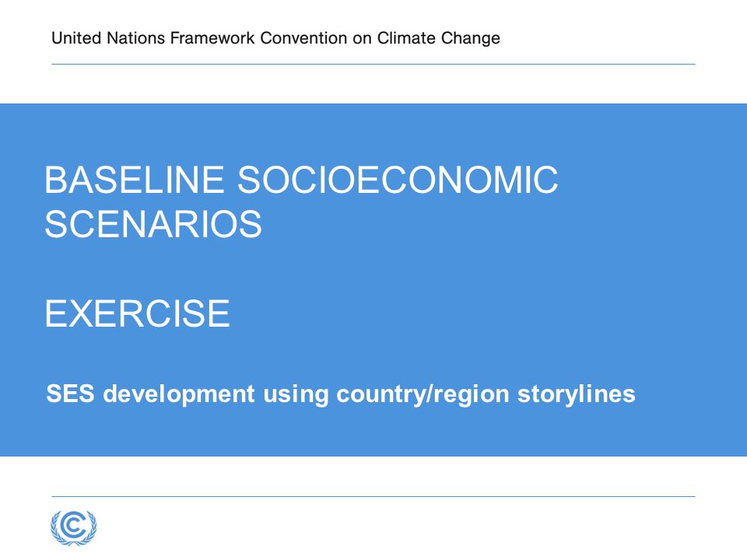This screenshot has width=747, height=560.
Task: Click the word Nations in the header
Action: coord(135,38)
